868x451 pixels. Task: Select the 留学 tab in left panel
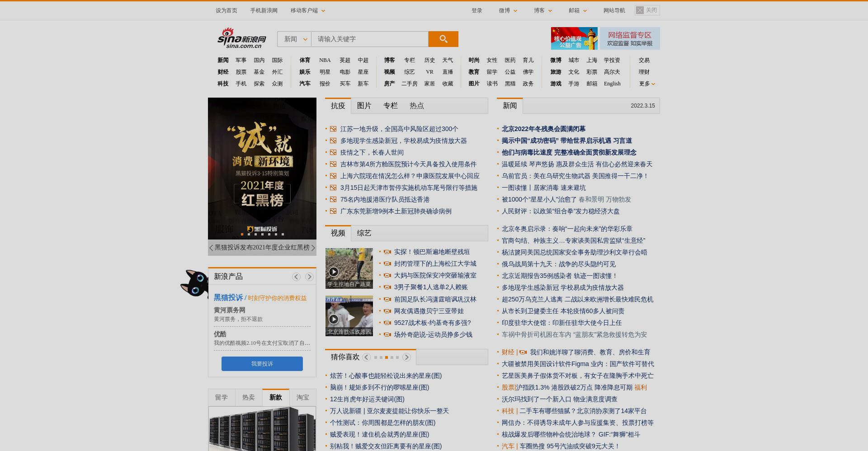[x=222, y=397]
